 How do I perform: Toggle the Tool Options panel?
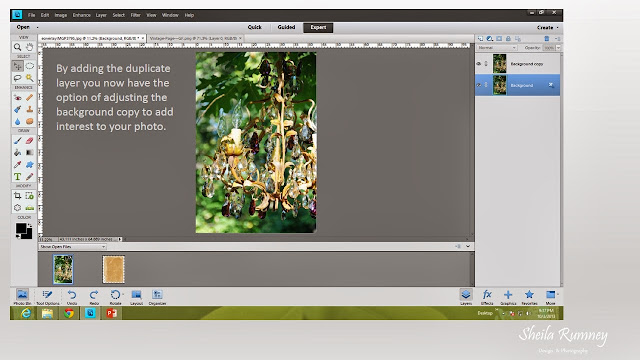tap(48, 297)
